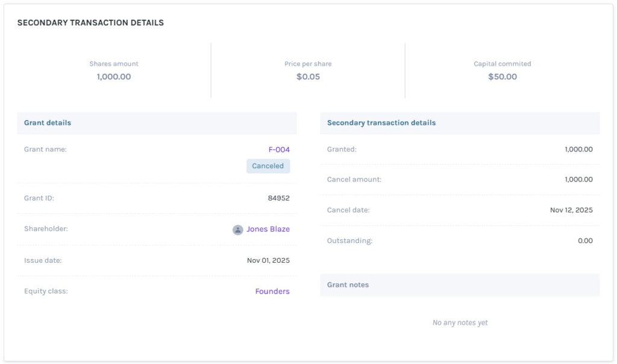Viewport: 617px width, 364px height.
Task: Select the Price per share figure $0.05
Action: point(308,77)
